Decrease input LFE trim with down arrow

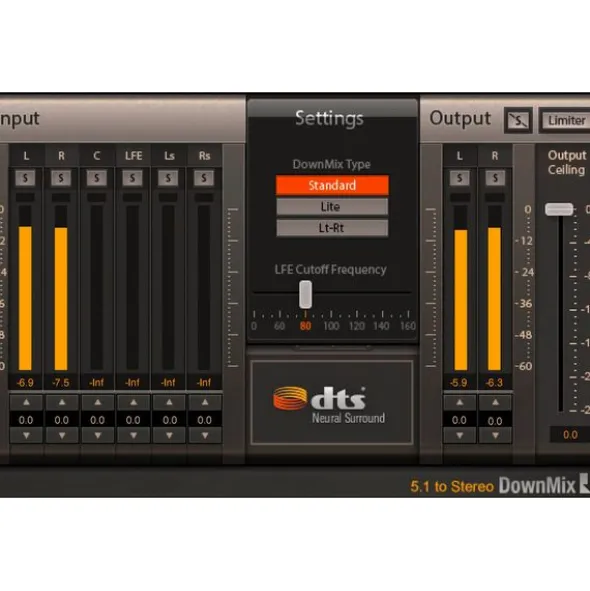(x=133, y=435)
